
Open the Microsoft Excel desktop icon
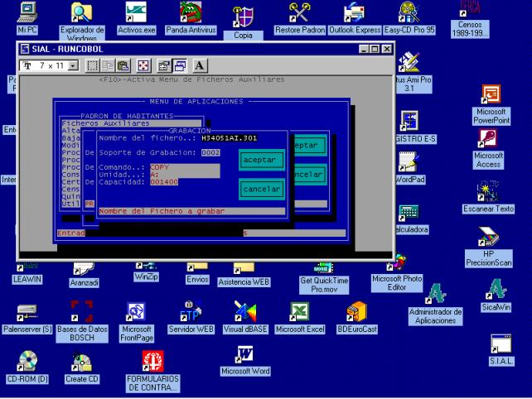[300, 318]
